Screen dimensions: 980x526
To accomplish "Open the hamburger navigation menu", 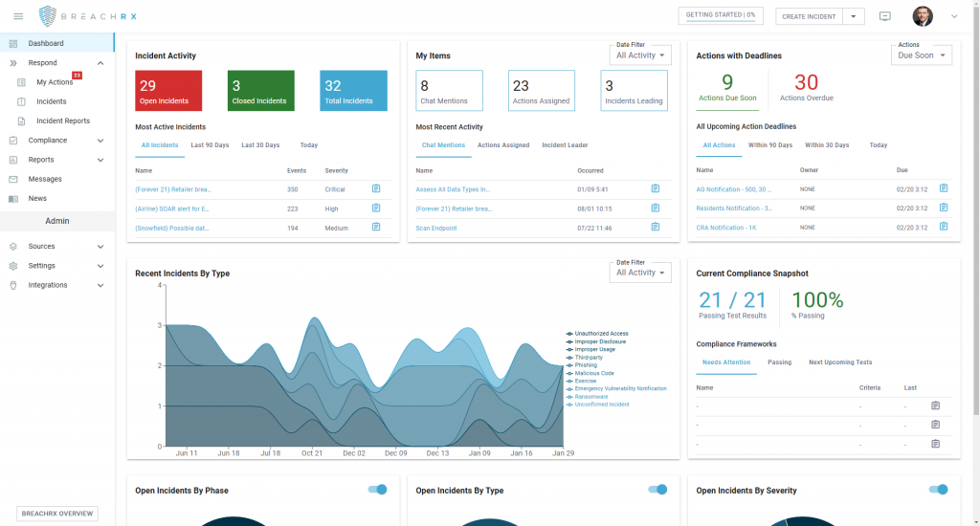I will (x=18, y=16).
